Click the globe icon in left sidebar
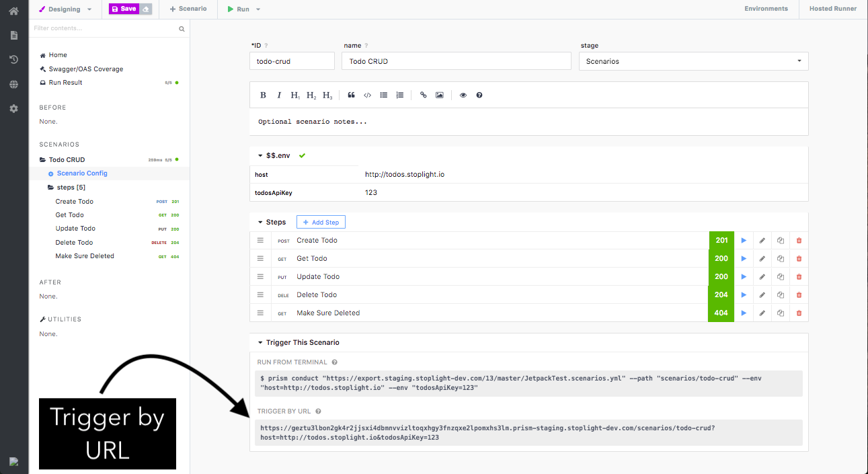 tap(13, 84)
